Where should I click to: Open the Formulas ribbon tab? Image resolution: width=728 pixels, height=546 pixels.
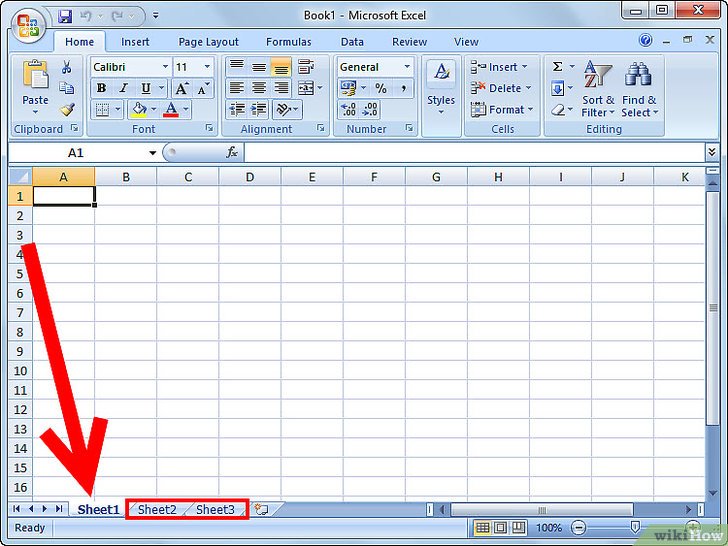pos(288,42)
